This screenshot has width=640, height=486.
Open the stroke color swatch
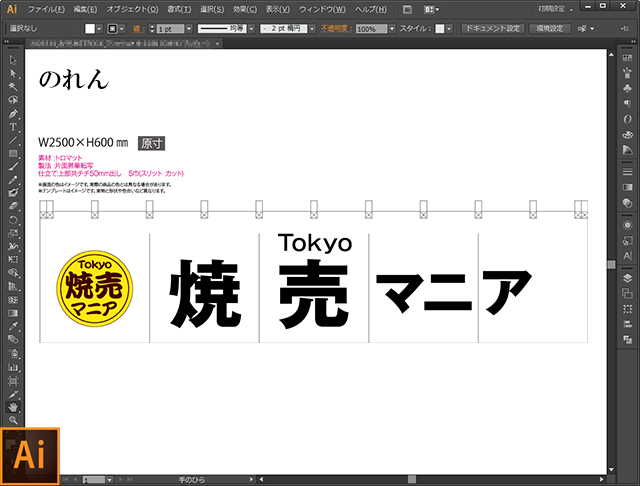(112, 29)
